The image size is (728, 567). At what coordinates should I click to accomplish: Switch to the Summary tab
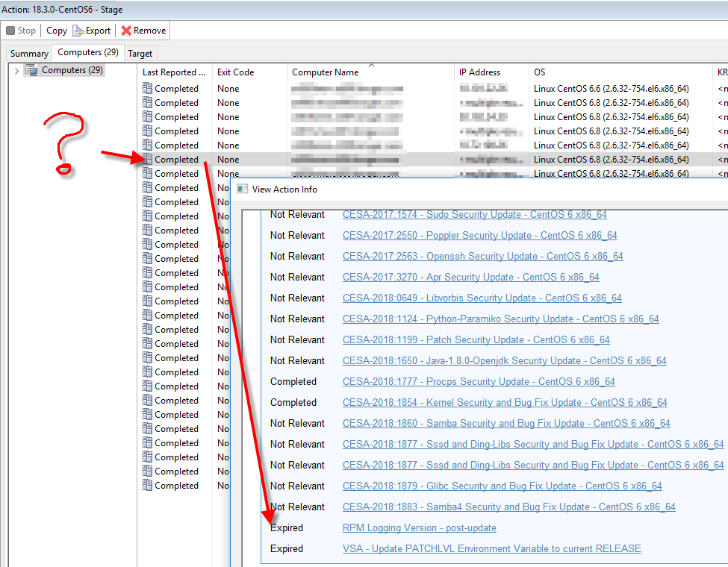29,54
